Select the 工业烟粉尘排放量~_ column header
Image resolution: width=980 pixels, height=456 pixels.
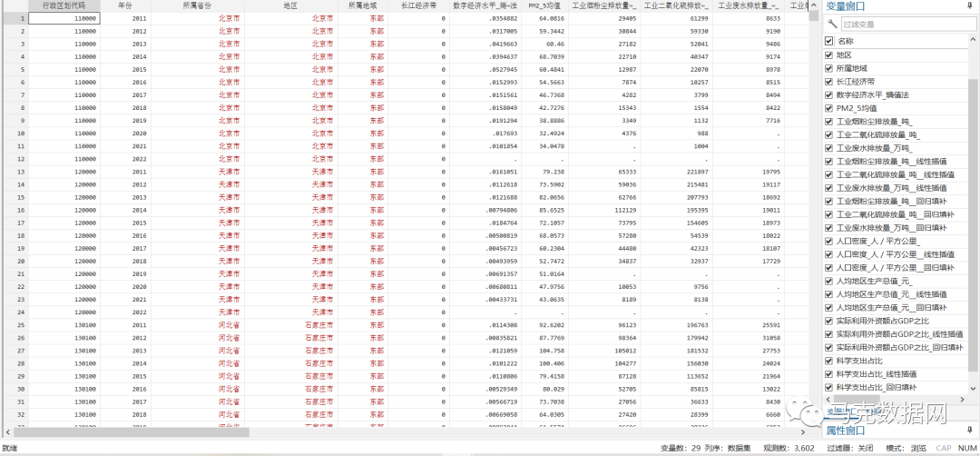pyautogui.click(x=604, y=5)
